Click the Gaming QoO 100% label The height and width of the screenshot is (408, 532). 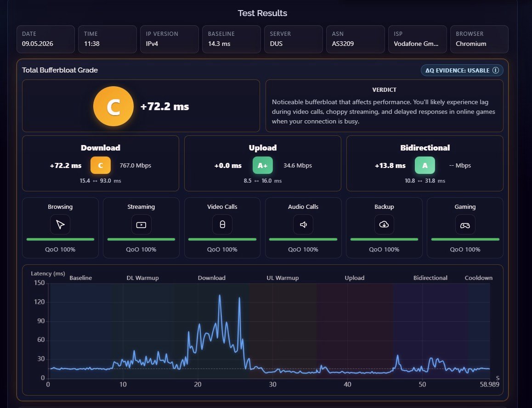point(465,249)
